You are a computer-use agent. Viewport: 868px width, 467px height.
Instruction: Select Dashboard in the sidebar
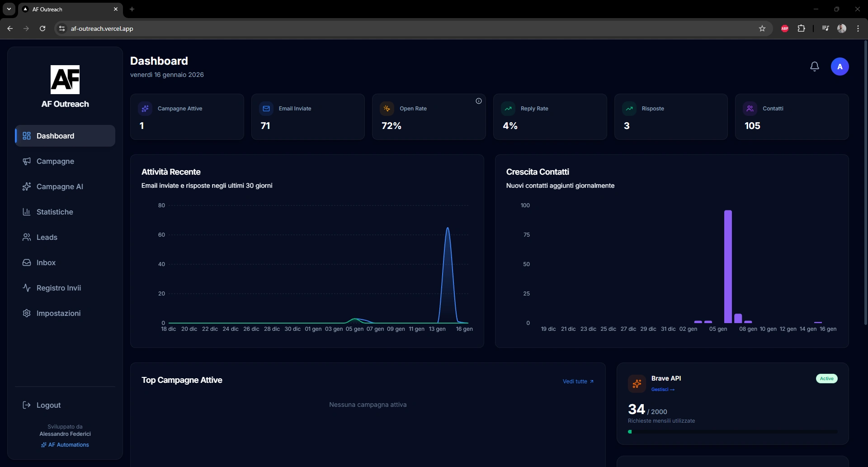[65, 136]
